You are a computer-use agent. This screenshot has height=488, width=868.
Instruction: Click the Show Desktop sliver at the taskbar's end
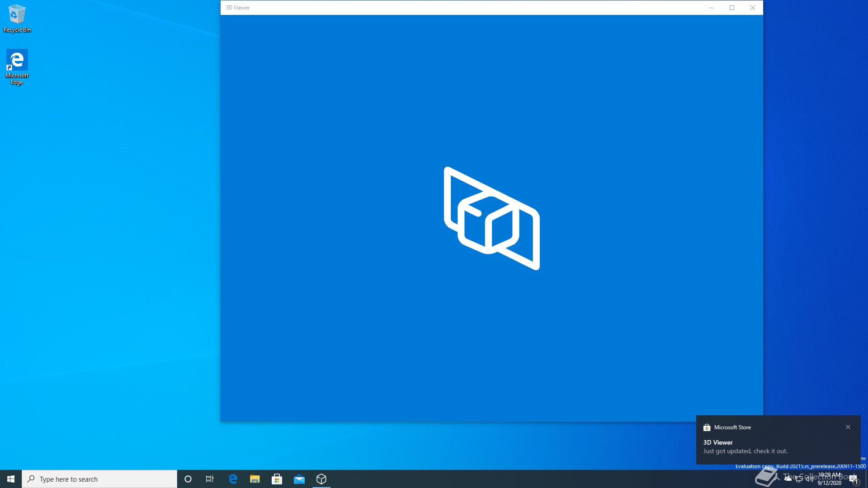pos(866,479)
